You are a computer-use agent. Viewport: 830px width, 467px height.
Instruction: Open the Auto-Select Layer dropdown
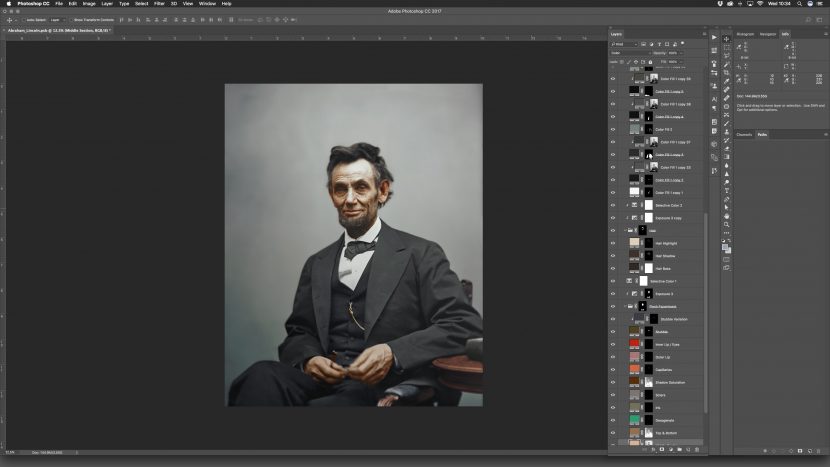point(57,20)
